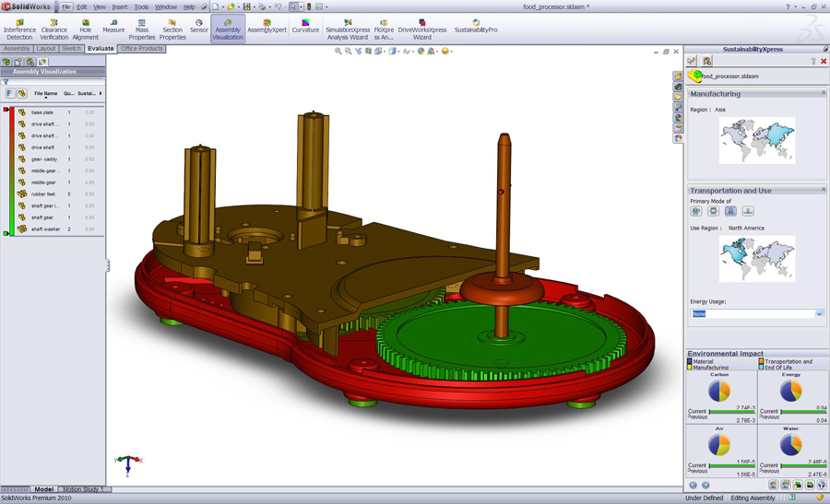Click the Section Properties tool
830x504 pixels.
click(172, 29)
